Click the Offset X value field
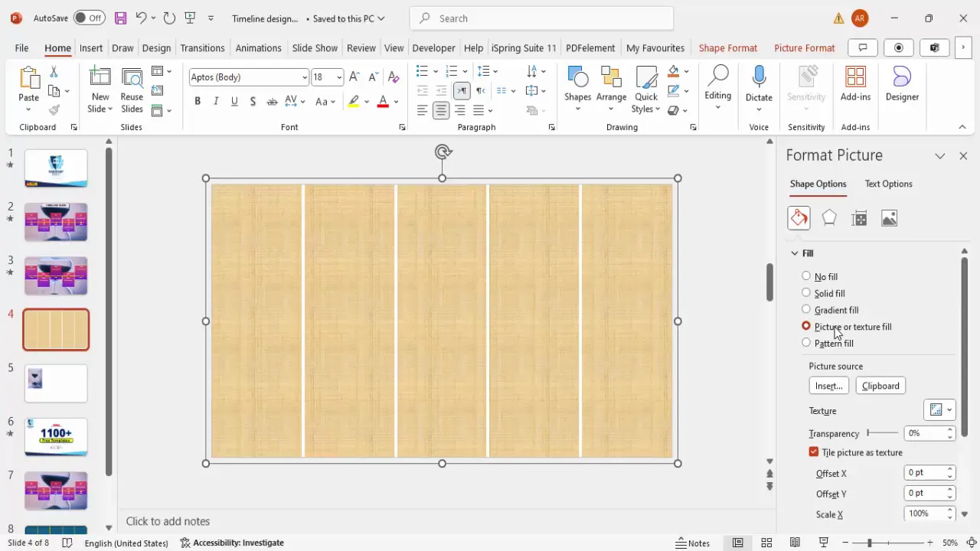 (x=925, y=473)
